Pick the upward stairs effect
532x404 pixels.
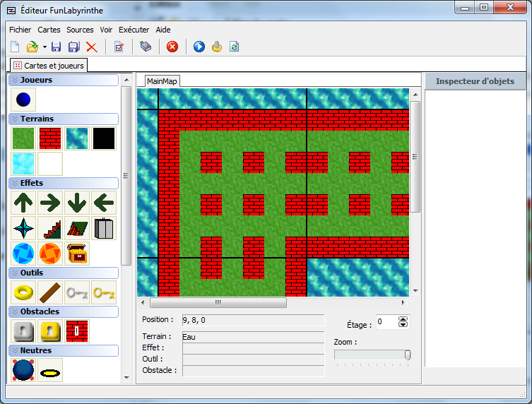50,228
